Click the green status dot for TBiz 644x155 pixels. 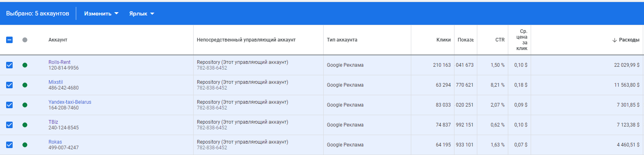(x=25, y=125)
